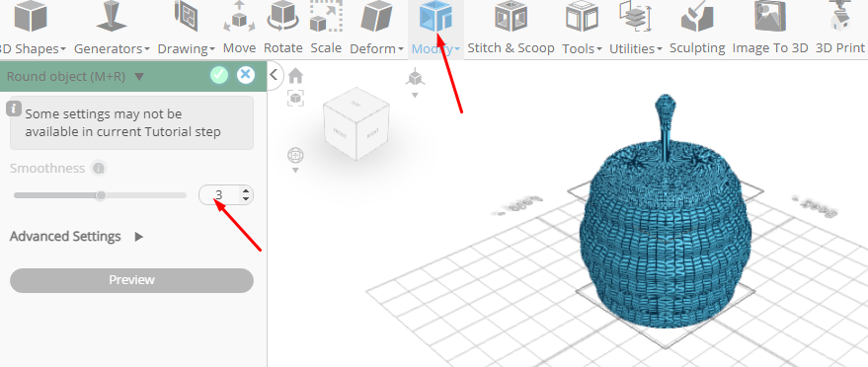Screen dimensions: 868x367
Task: Open the Generators menu label
Action: coord(112,48)
